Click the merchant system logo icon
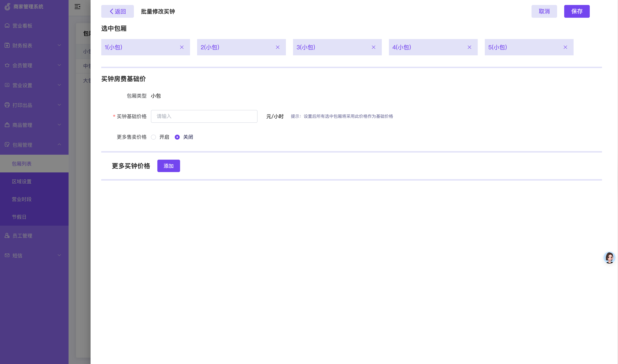The width and height of the screenshot is (618, 364). [x=8, y=7]
